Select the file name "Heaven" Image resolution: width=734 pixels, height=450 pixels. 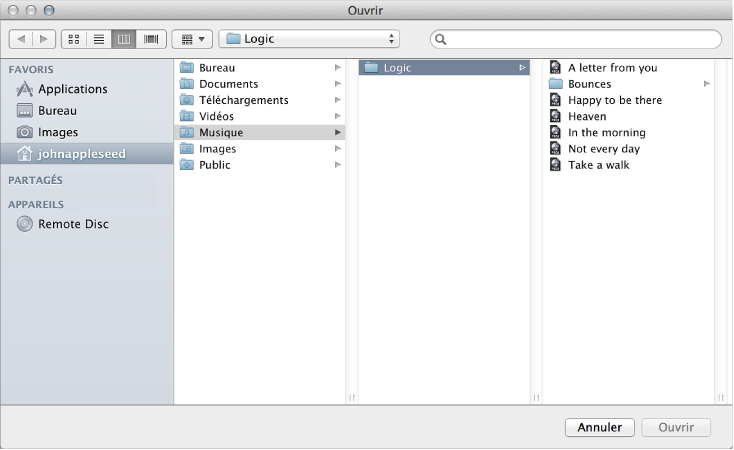587,117
